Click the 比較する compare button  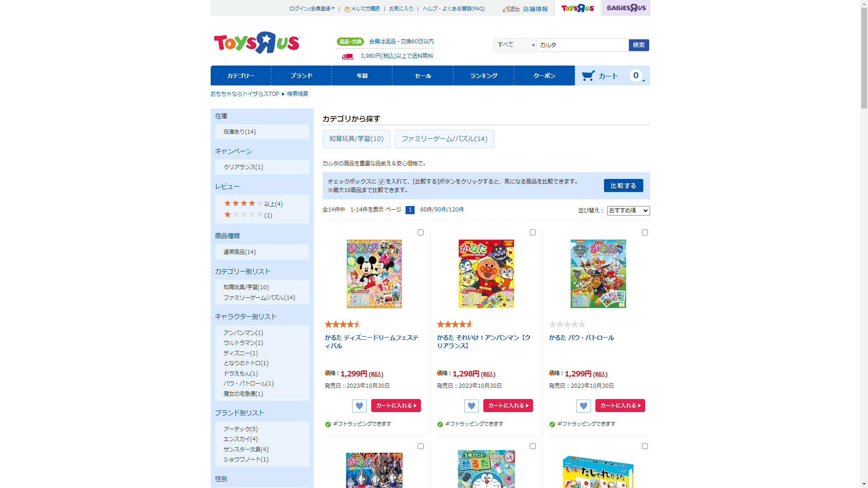pyautogui.click(x=623, y=186)
